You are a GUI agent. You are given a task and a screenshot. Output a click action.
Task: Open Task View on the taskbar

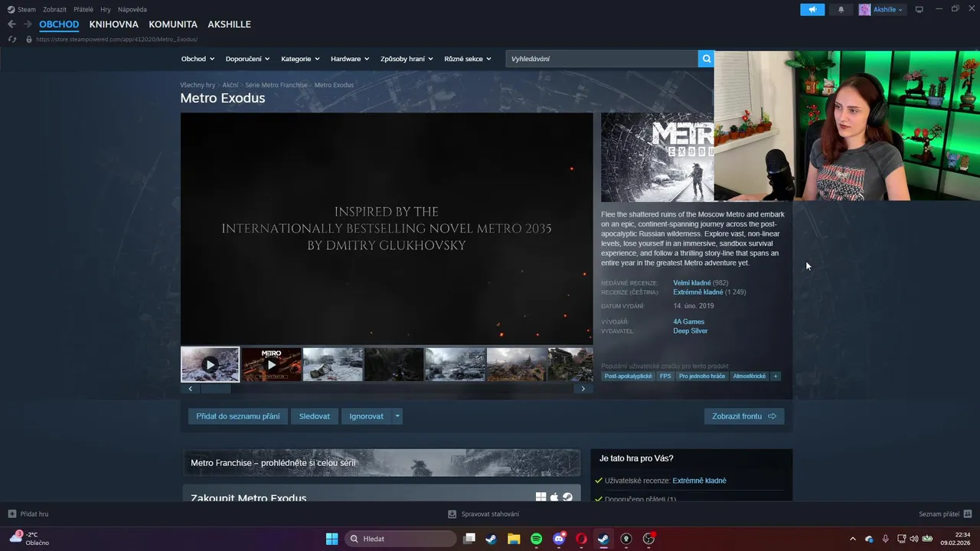coord(469,539)
